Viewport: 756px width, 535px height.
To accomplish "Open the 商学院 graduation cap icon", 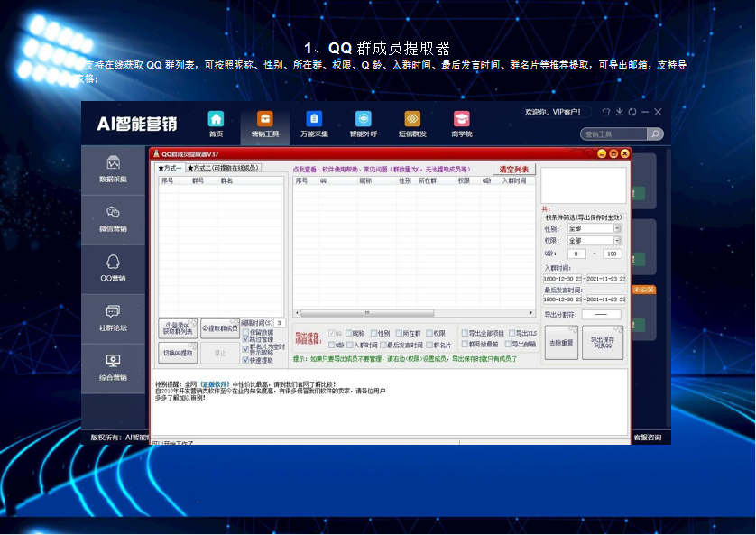I will pos(461,119).
